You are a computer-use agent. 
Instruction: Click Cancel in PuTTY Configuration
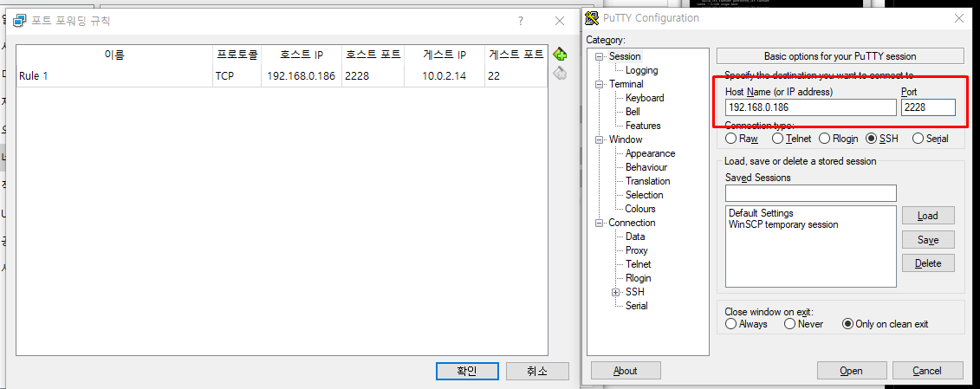[927, 371]
